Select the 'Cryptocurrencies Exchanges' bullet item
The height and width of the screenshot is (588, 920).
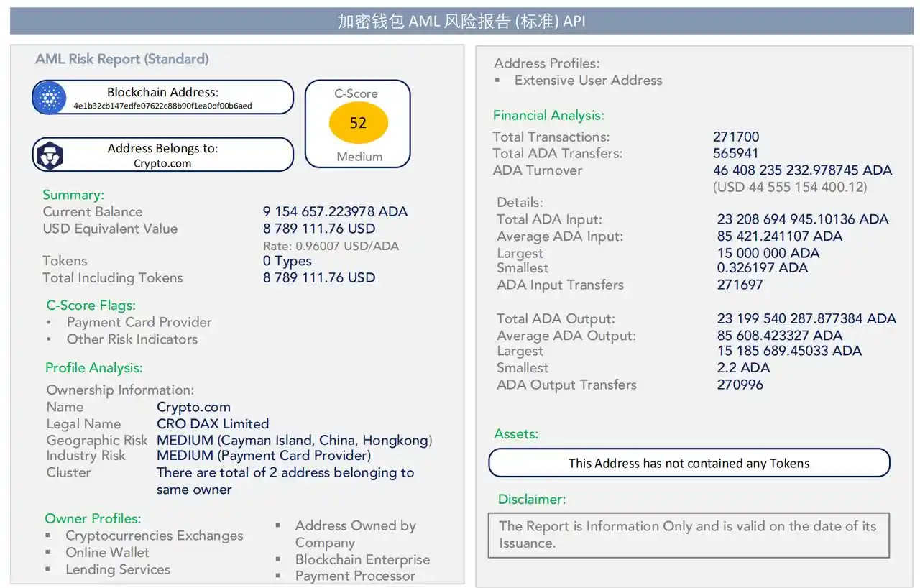(x=154, y=536)
